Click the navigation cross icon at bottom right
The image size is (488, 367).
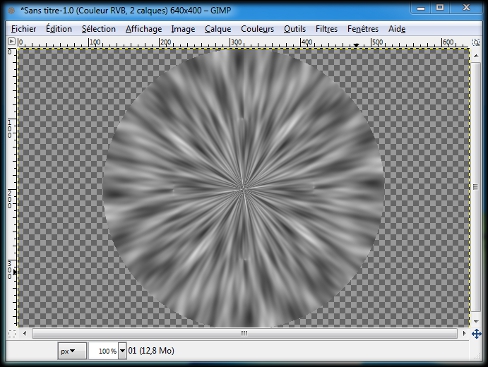click(x=476, y=333)
